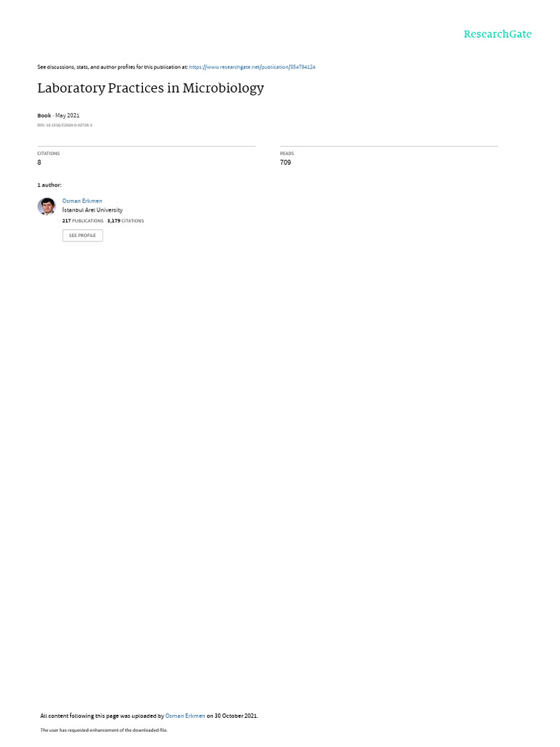Click the Book label under title
Screen dimensions: 560x747
click(x=44, y=116)
